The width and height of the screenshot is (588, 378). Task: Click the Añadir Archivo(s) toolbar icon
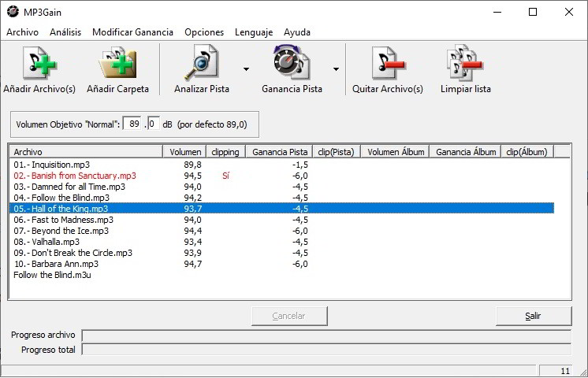click(39, 63)
